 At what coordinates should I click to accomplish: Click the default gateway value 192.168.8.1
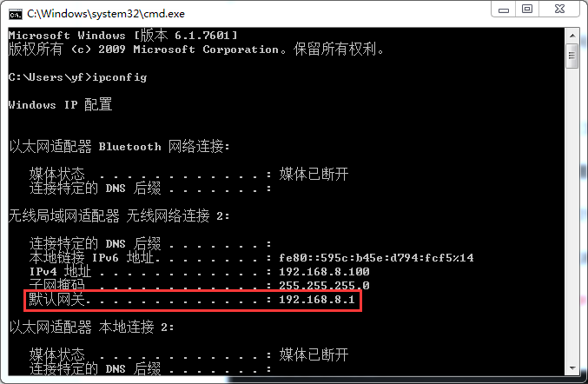[317, 300]
